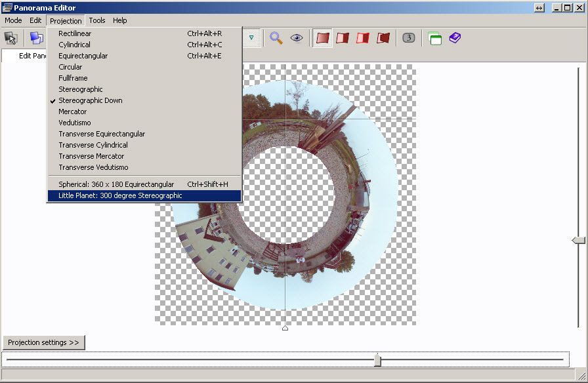Click the numbered 3 badge icon
The height and width of the screenshot is (383, 588).
(408, 38)
